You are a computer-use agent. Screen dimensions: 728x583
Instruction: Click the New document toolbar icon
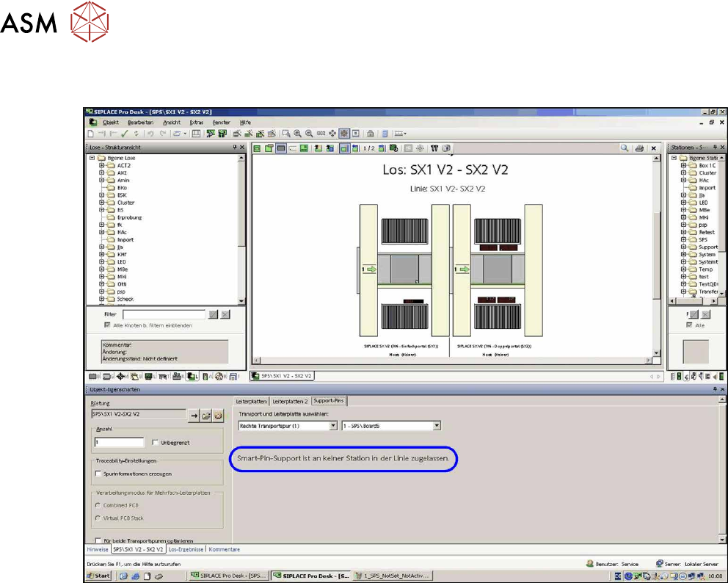91,134
